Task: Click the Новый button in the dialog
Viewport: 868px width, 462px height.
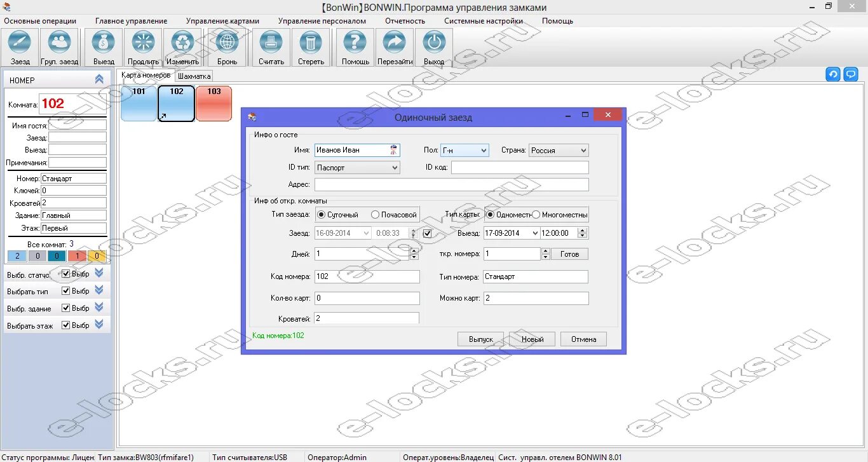Action: pos(532,339)
